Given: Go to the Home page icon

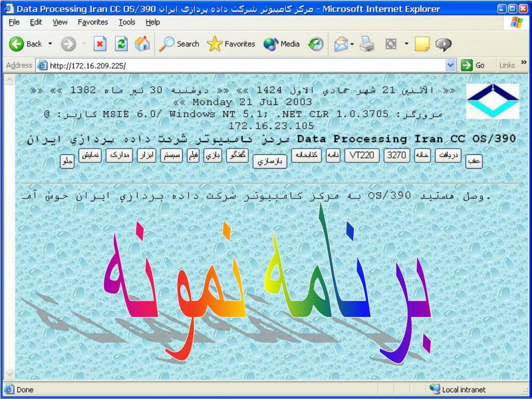Looking at the screenshot, I should pyautogui.click(x=142, y=44).
